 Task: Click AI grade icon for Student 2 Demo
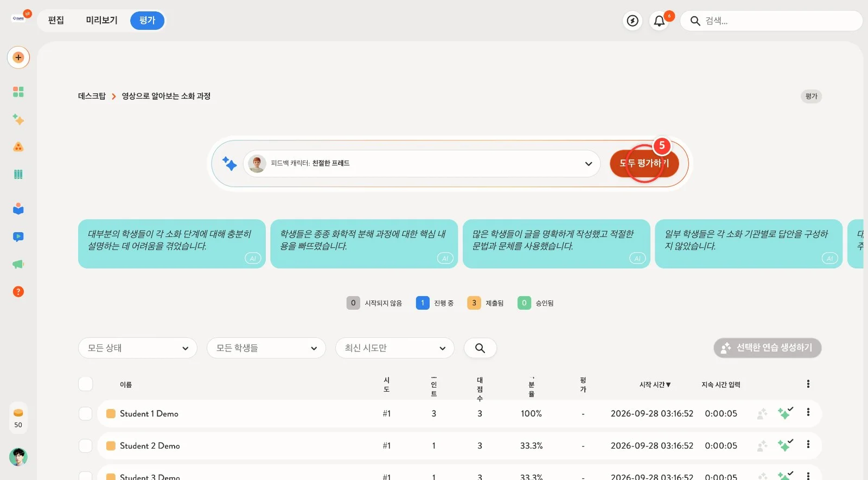785,445
